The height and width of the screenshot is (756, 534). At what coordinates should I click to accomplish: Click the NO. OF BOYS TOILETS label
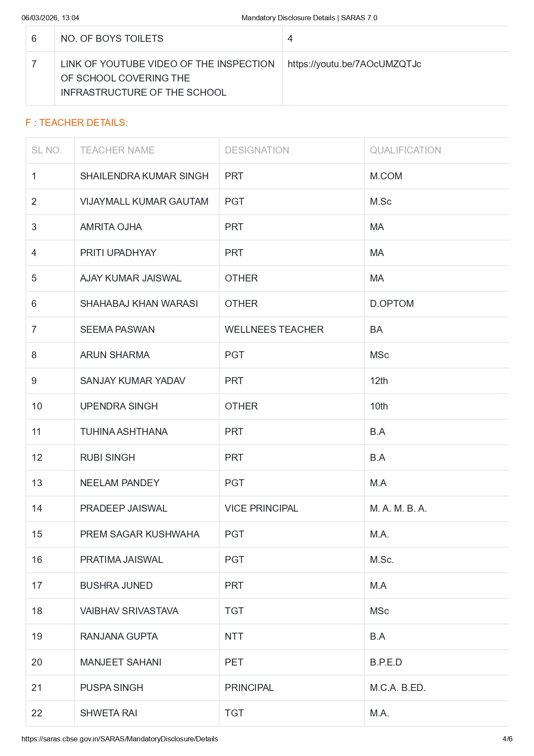[112, 39]
